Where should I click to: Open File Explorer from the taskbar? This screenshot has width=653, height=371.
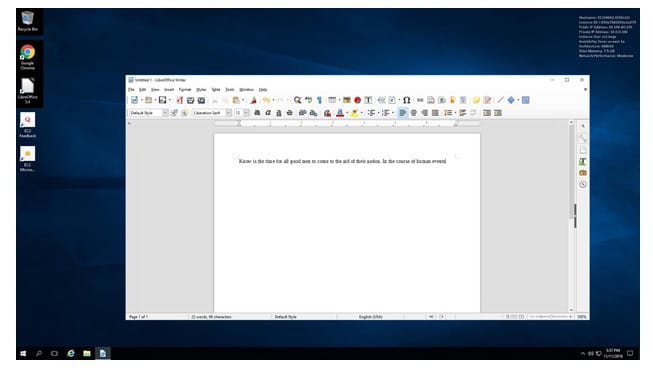(x=87, y=353)
